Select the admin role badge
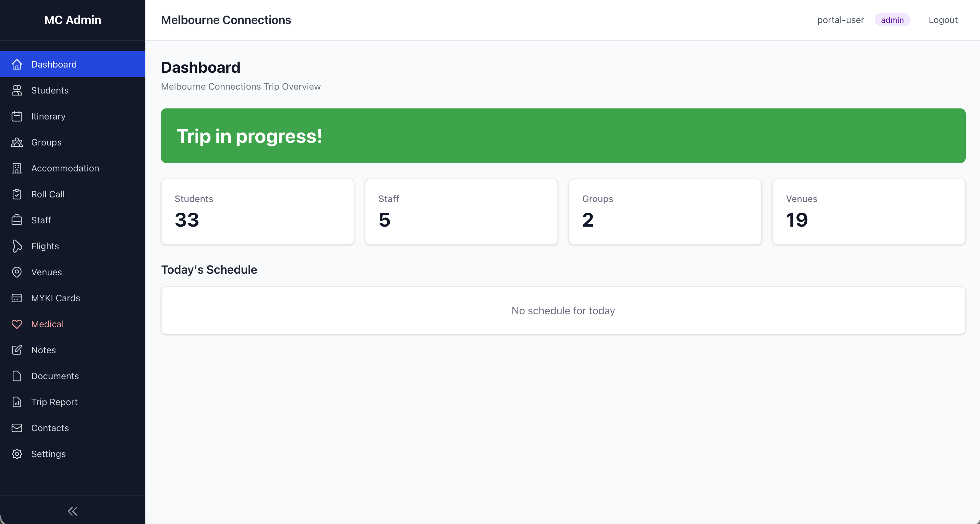The width and height of the screenshot is (980, 524). [892, 20]
